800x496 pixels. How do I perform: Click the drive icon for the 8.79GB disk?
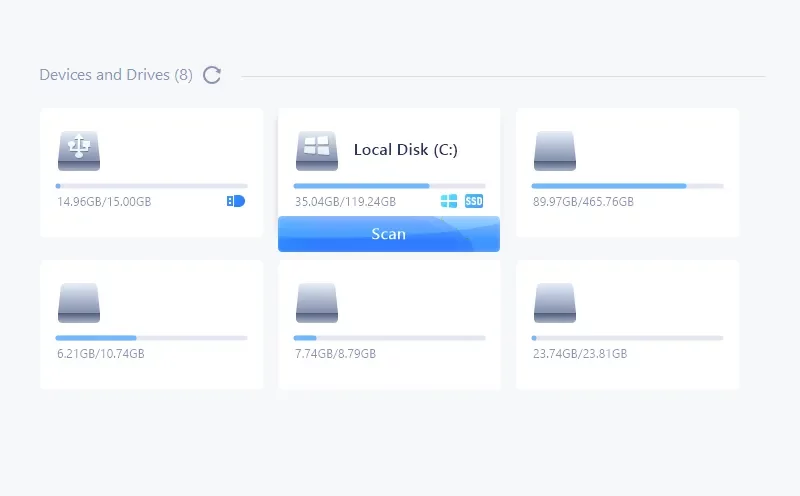[x=317, y=303]
